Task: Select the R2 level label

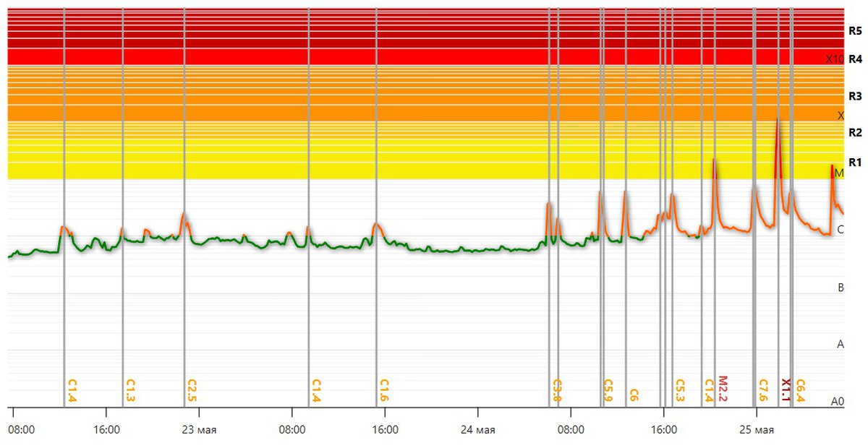Action: 855,132
